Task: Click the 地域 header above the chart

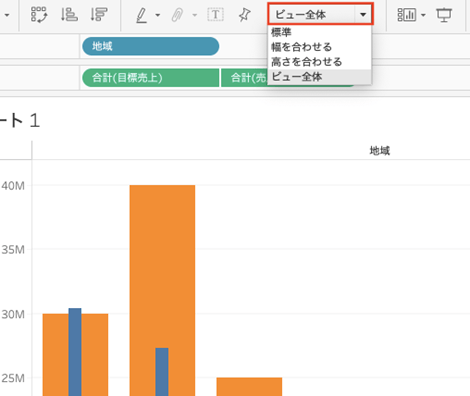Action: (380, 151)
